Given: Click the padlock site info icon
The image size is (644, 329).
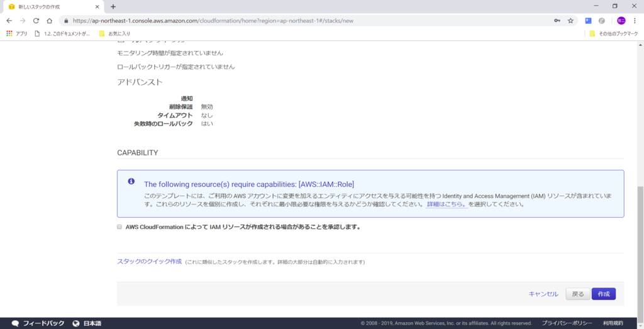Looking at the screenshot, I should [66, 21].
